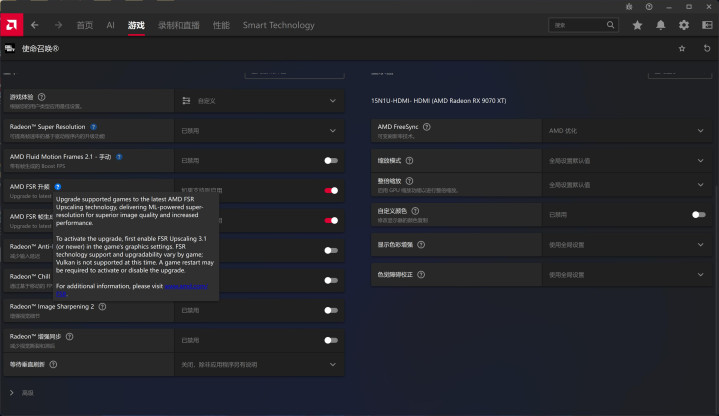Switch to the 性能 tab
This screenshot has height=416, width=719.
click(221, 24)
